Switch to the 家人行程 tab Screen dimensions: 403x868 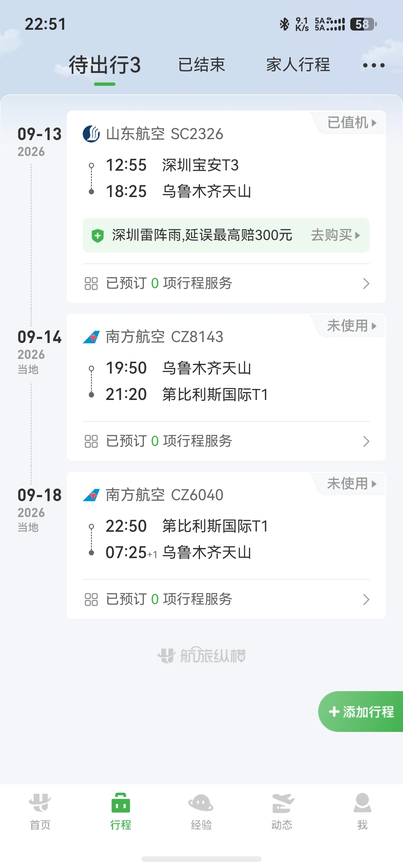coord(298,65)
